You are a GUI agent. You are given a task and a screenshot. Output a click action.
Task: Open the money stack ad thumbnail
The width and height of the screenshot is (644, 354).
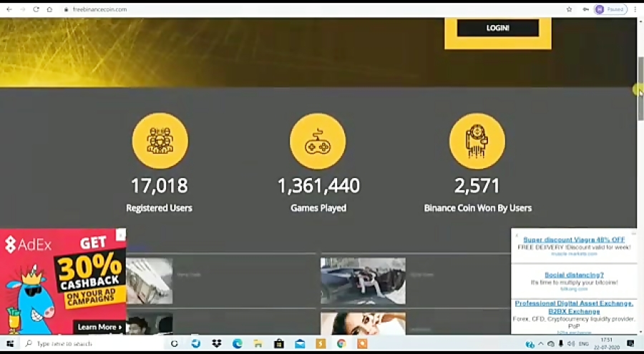150,281
